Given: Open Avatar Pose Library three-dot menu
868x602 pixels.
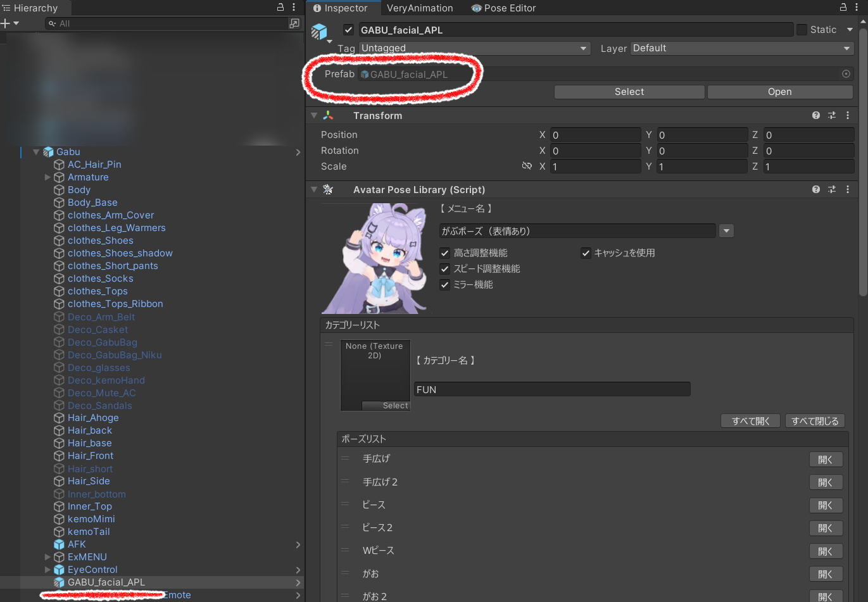Looking at the screenshot, I should tap(848, 189).
